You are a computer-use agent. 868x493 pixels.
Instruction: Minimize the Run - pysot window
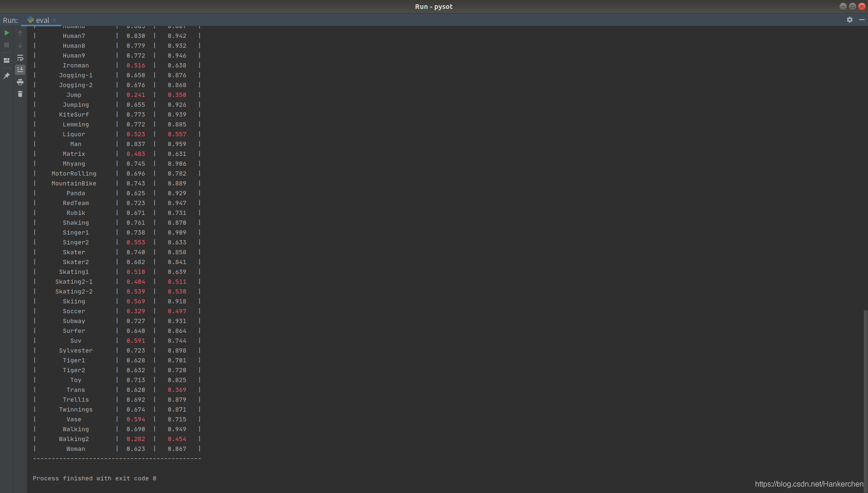pyautogui.click(x=843, y=7)
